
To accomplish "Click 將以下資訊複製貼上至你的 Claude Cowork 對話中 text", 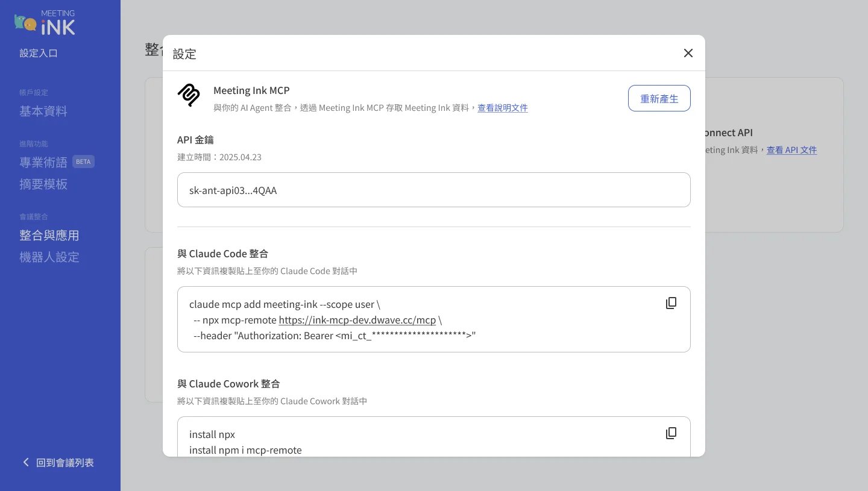I will [272, 401].
